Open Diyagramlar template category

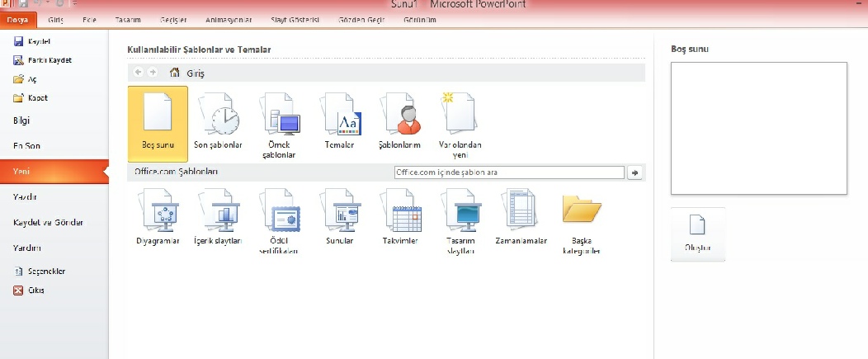pos(158,216)
